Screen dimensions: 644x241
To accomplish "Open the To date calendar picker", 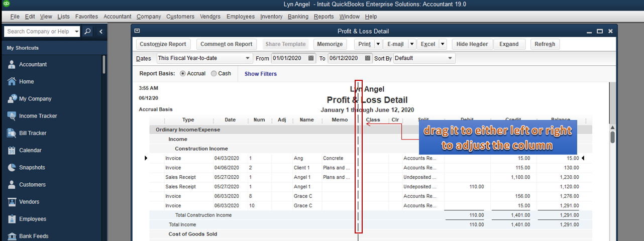I will pyautogui.click(x=368, y=58).
